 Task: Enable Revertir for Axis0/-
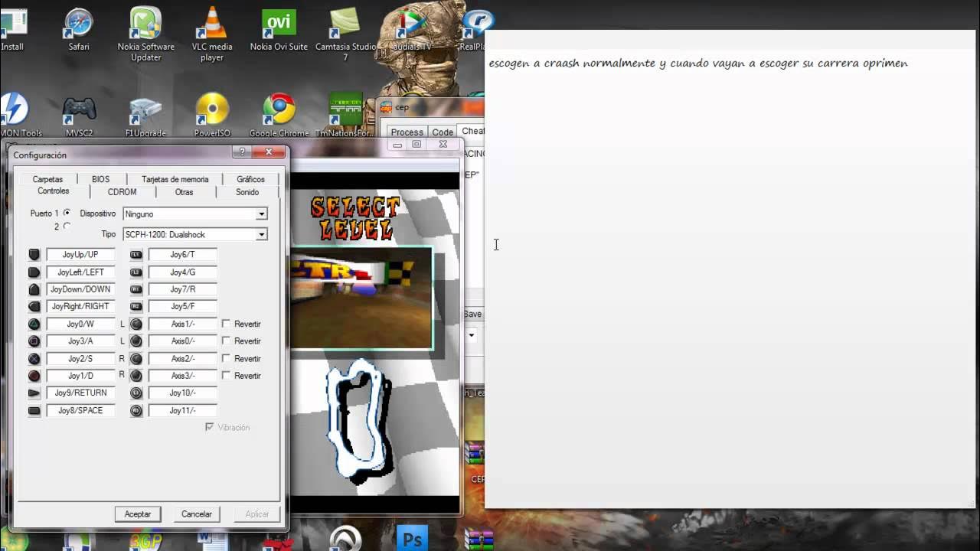pyautogui.click(x=226, y=341)
